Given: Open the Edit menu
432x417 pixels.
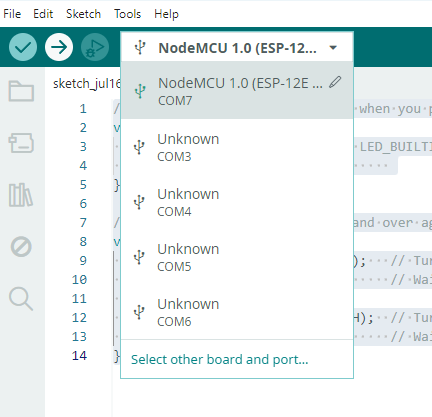Looking at the screenshot, I should (x=43, y=14).
